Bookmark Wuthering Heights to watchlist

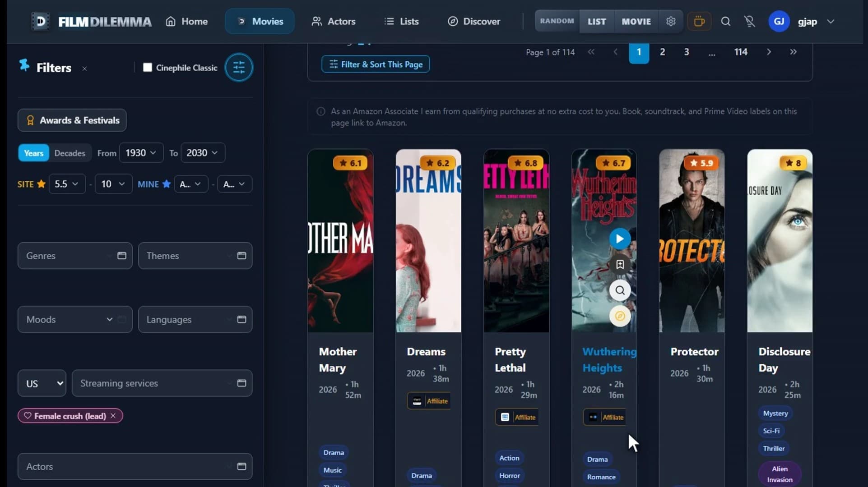[x=620, y=264]
